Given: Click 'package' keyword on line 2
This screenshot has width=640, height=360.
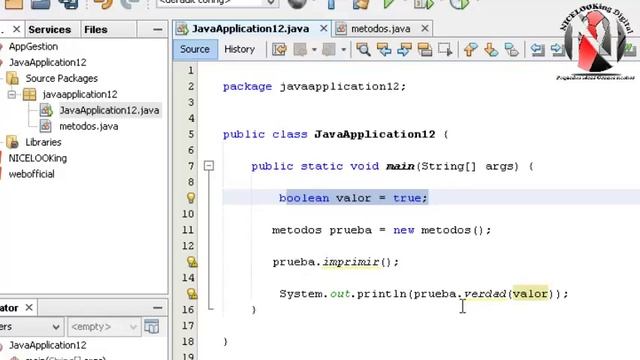Looking at the screenshot, I should pos(247,87).
